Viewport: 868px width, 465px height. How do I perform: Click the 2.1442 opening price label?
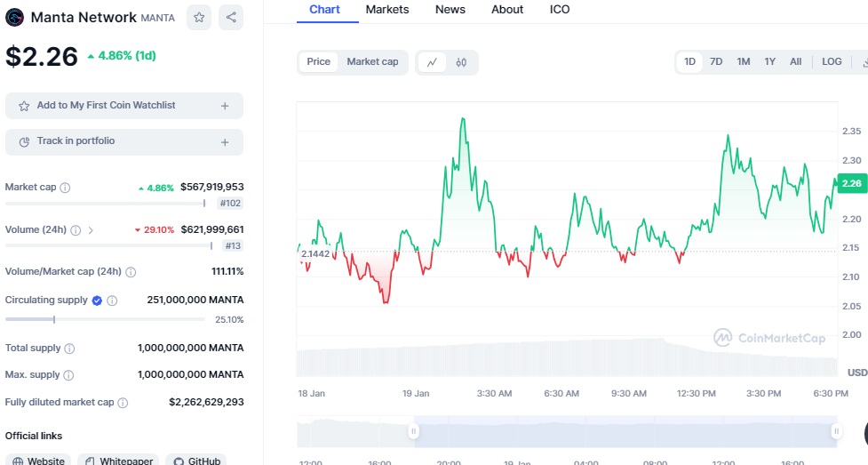click(315, 253)
